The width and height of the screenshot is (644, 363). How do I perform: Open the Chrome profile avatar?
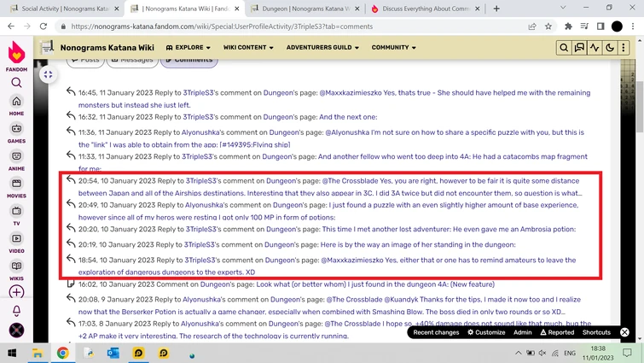(x=617, y=26)
